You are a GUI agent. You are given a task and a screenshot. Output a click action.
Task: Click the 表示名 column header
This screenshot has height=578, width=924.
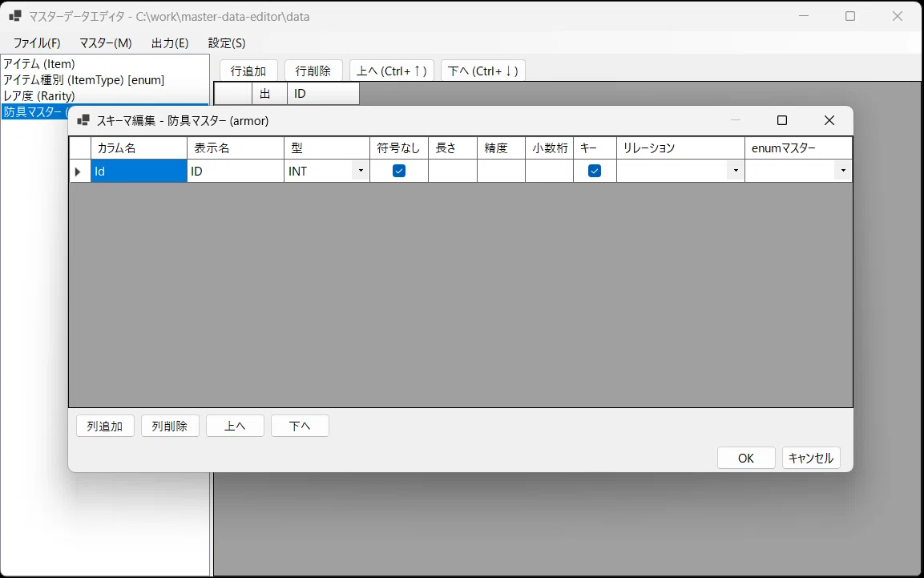coord(236,148)
